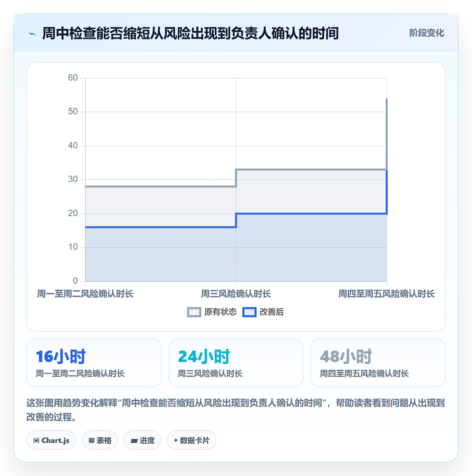Click the 周一至周二风险确认时长 x-axis label
Screen dimensions: 472x476
tap(85, 294)
